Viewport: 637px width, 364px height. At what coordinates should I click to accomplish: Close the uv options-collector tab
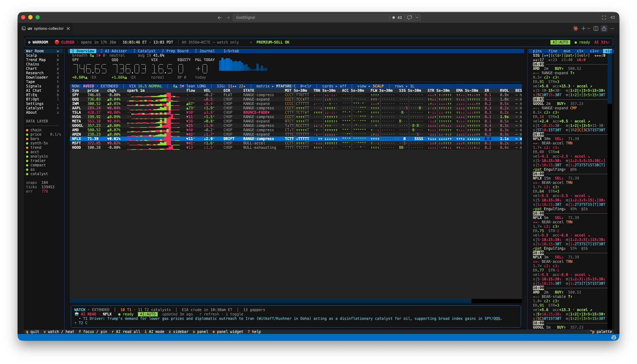click(x=68, y=29)
